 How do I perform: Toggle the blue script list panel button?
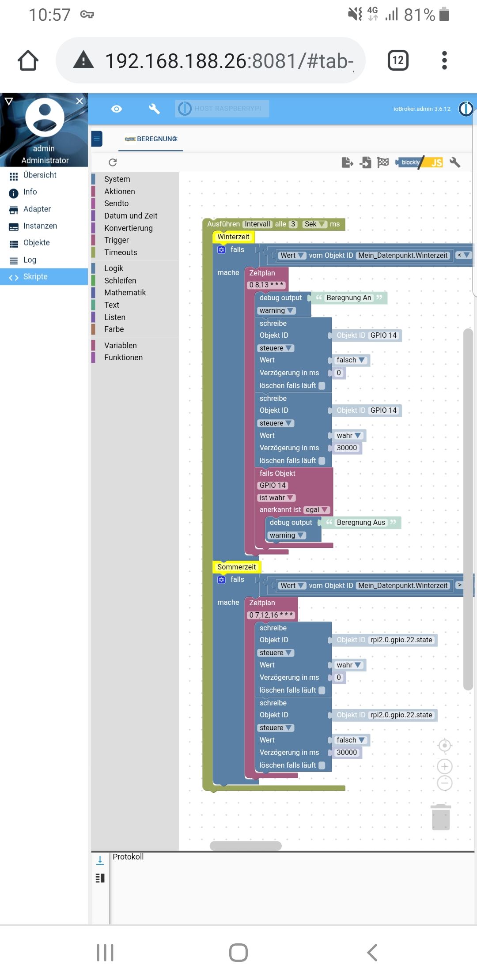click(97, 139)
